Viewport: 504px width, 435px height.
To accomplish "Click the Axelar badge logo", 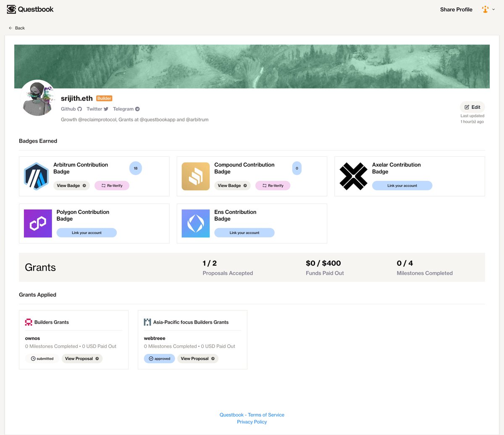I will [353, 177].
